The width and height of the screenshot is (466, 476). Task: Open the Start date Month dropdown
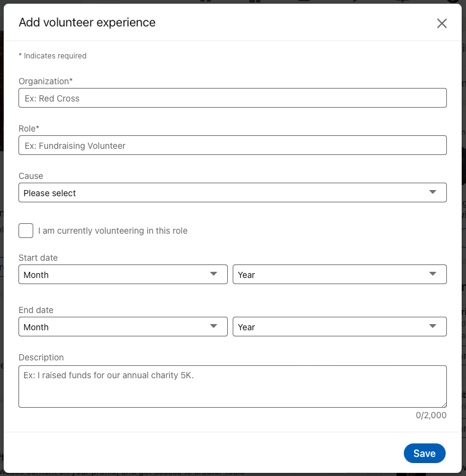pyautogui.click(x=123, y=274)
